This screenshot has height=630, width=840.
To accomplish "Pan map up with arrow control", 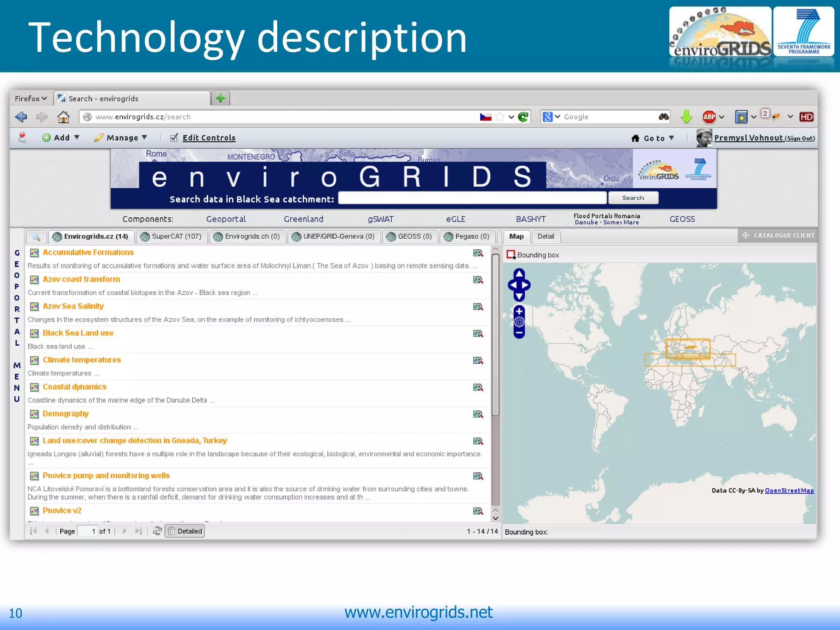I will [x=519, y=274].
